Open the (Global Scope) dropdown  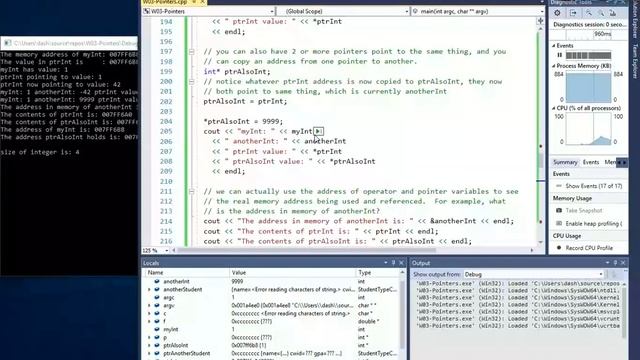[x=343, y=11]
